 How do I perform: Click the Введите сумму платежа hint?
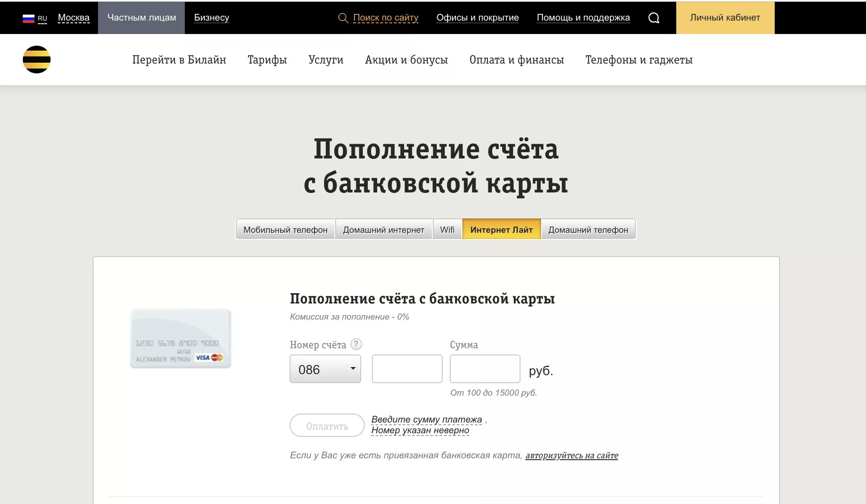pyautogui.click(x=427, y=419)
